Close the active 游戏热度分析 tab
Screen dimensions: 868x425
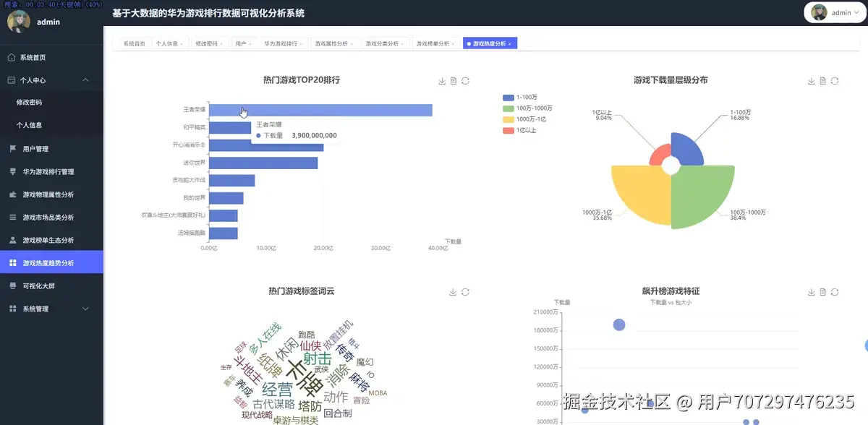click(x=510, y=44)
